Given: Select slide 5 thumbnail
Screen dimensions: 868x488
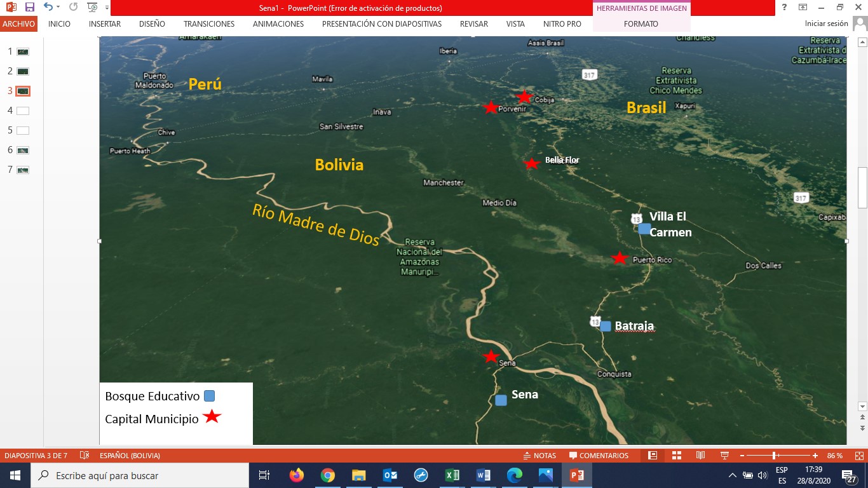Looking at the screenshot, I should point(23,130).
